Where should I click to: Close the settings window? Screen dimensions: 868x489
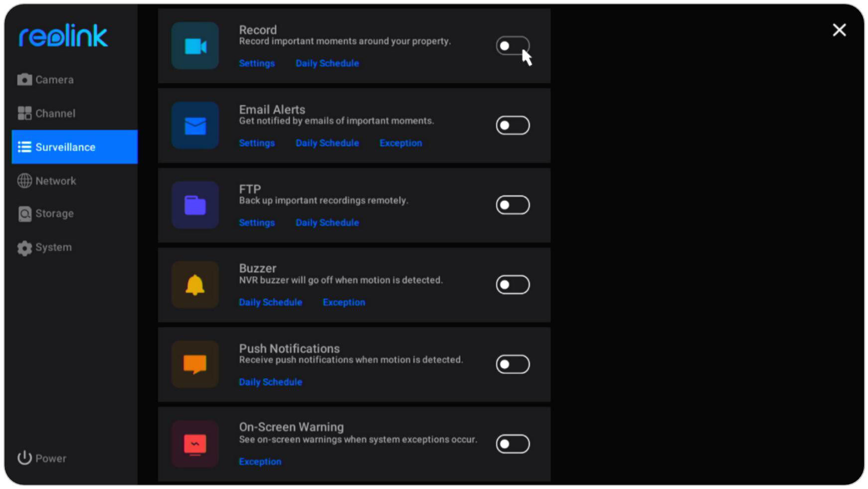(839, 30)
